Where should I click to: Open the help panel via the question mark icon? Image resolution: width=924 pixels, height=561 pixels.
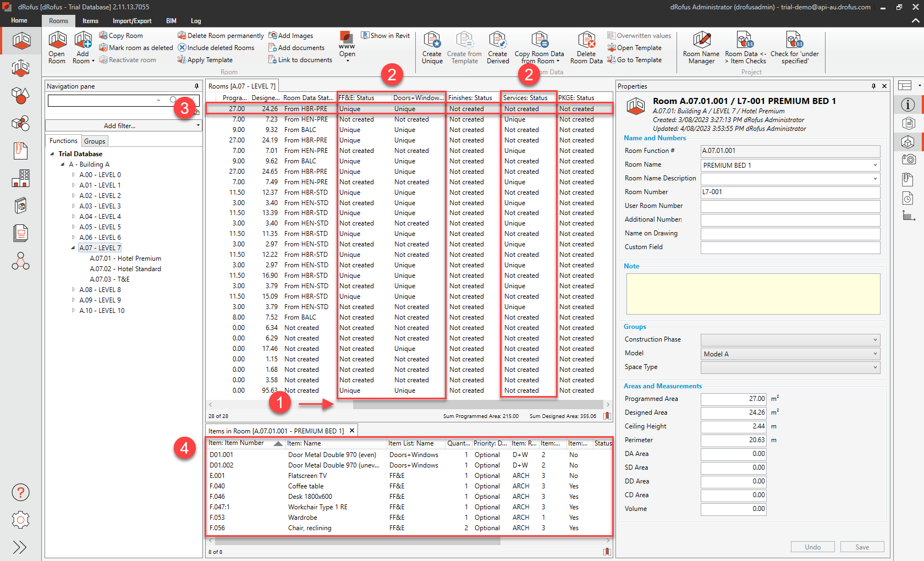20,492
